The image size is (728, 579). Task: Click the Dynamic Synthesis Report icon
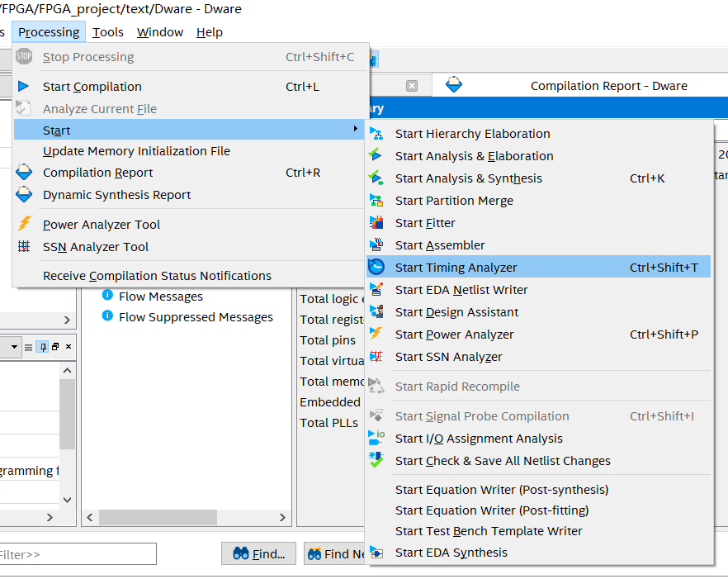tap(24, 194)
